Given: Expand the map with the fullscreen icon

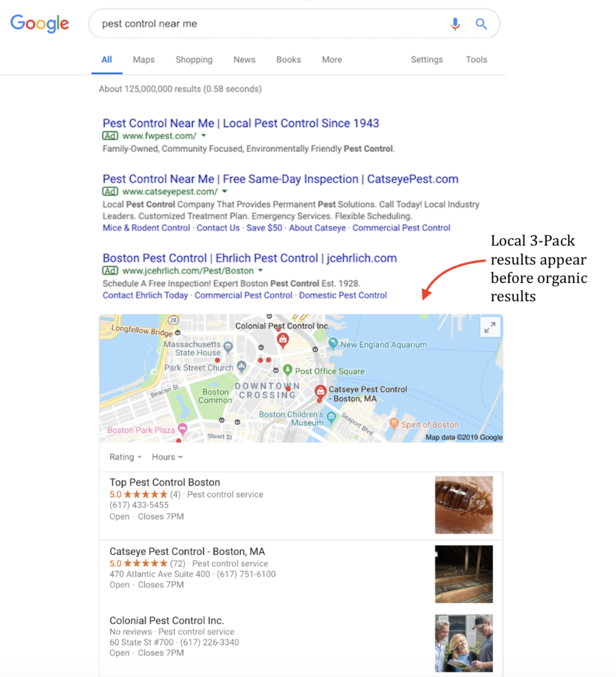Looking at the screenshot, I should pyautogui.click(x=490, y=328).
